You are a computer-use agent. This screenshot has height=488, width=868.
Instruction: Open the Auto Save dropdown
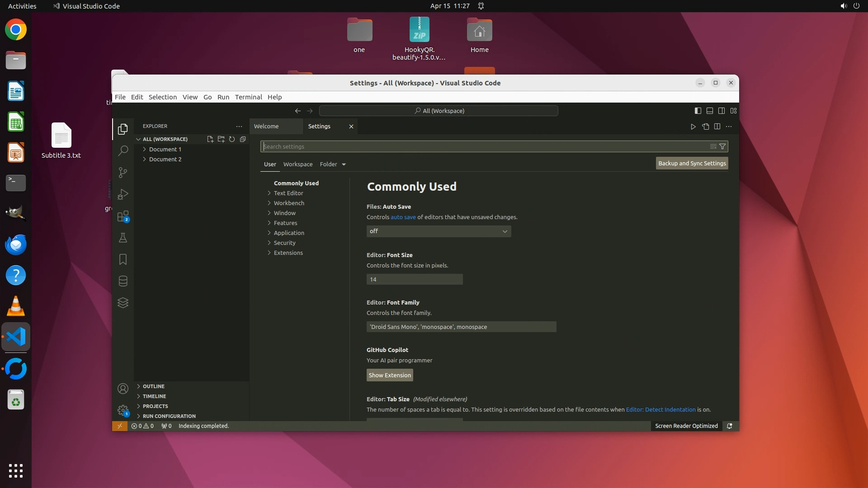[439, 231]
